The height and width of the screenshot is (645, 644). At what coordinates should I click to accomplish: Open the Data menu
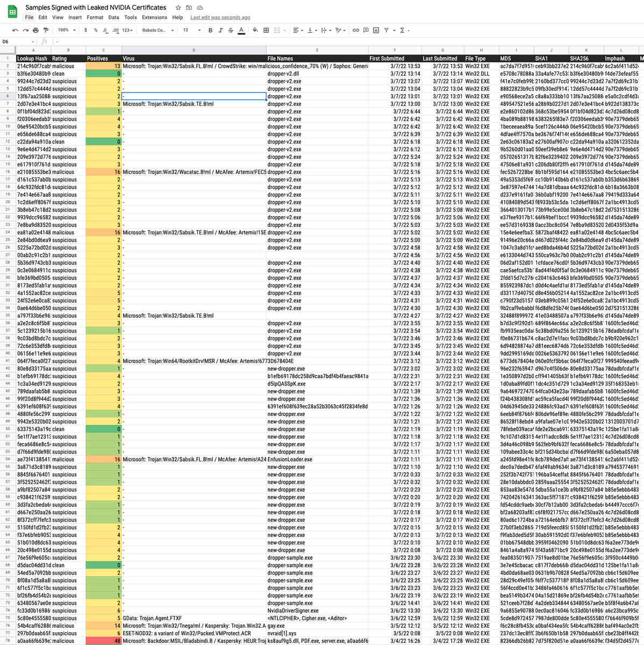pos(113,17)
